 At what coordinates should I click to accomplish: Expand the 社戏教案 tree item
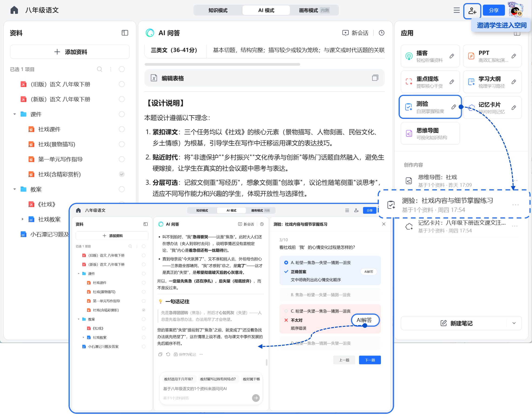tap(23, 219)
